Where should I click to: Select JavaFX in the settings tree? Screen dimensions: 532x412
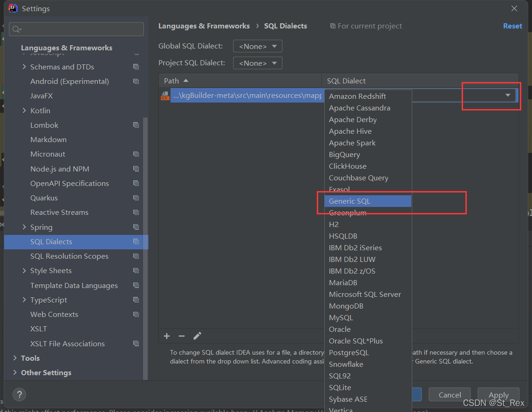(41, 96)
